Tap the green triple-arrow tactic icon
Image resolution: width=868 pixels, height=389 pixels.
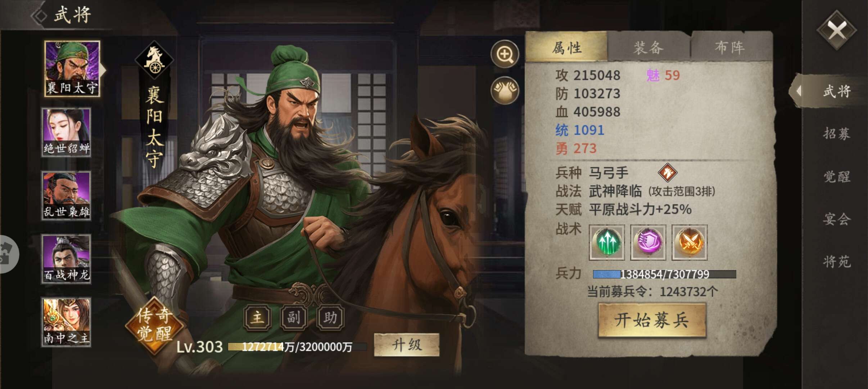(x=607, y=242)
